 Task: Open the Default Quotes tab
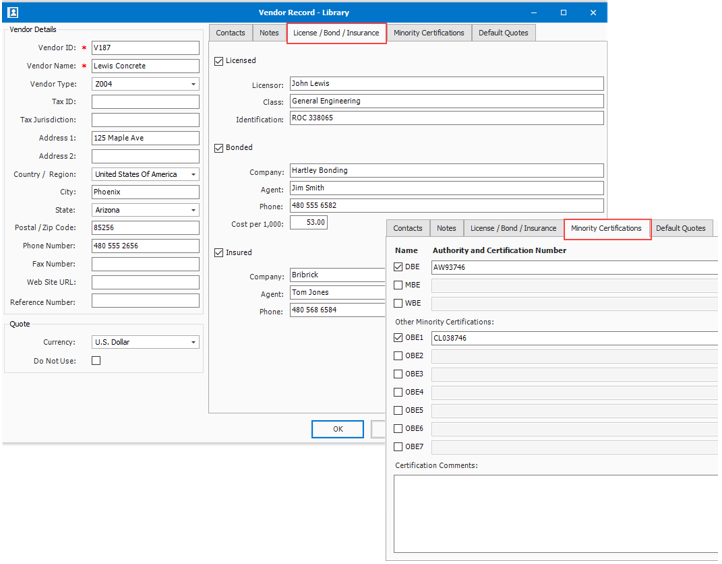(503, 33)
